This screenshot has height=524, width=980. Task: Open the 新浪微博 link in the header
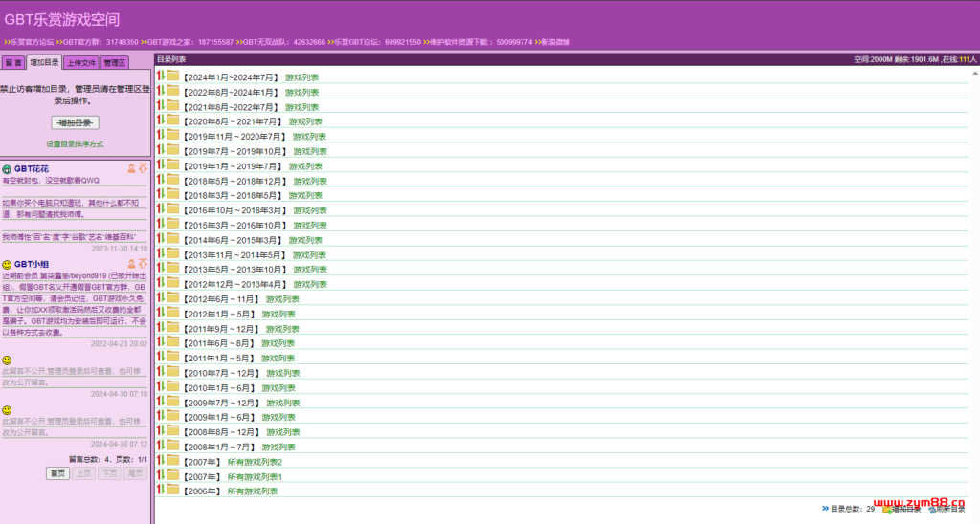(554, 42)
